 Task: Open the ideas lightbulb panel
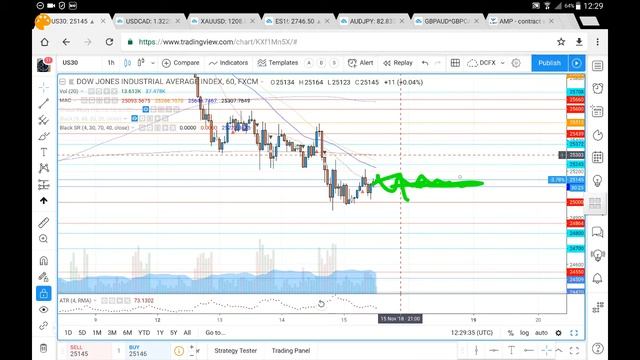point(598,181)
